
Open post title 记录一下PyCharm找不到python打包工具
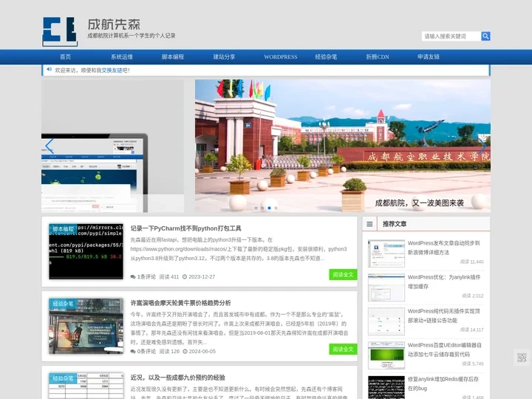(186, 228)
